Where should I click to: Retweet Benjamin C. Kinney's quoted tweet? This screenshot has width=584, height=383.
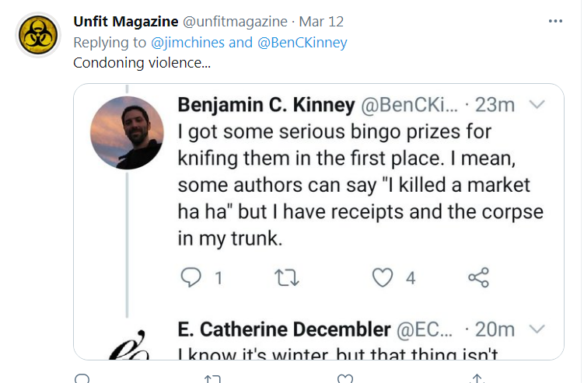pos(286,278)
